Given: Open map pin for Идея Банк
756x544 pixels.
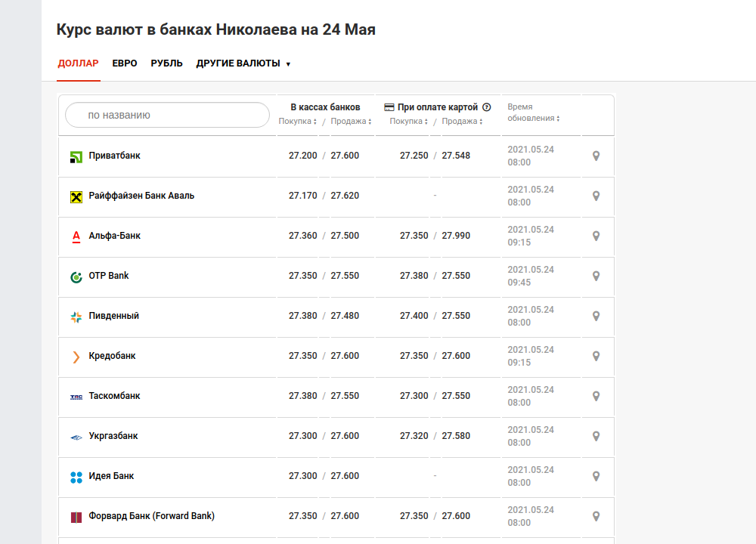Looking at the screenshot, I should [x=596, y=476].
